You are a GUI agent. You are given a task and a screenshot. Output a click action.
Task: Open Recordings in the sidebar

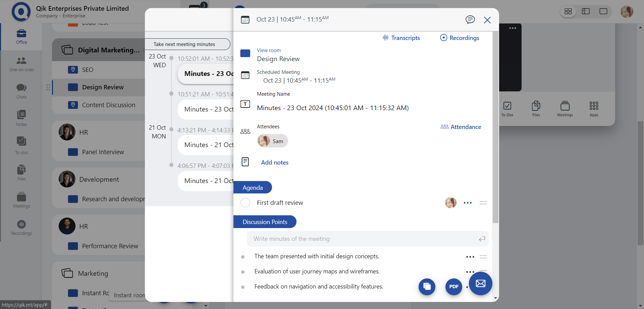(x=21, y=227)
